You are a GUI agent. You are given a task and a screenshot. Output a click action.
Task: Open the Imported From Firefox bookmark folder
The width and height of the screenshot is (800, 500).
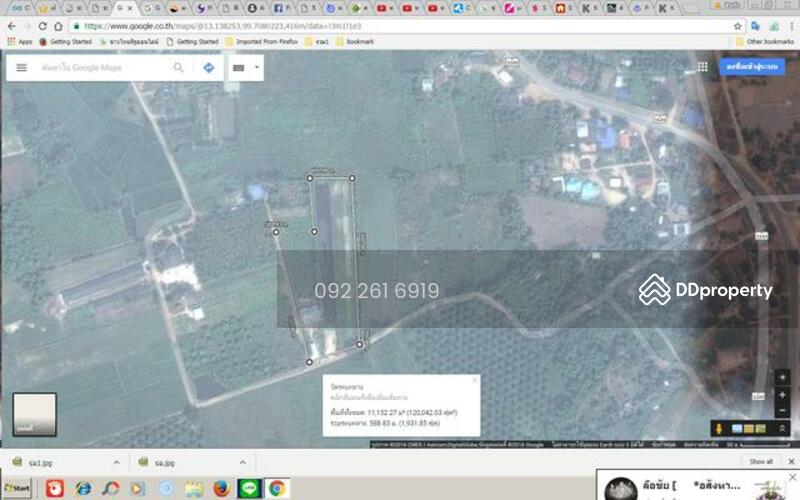pyautogui.click(x=262, y=42)
